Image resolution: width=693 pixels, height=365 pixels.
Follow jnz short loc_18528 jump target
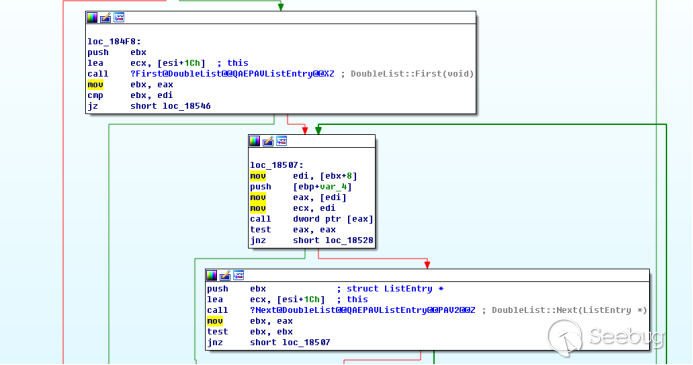[349, 240]
